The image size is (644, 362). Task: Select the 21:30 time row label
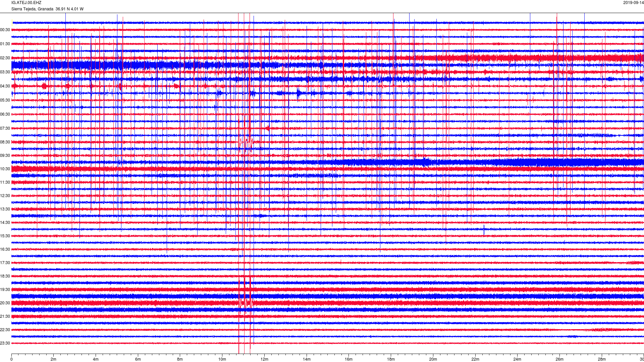click(x=5, y=316)
